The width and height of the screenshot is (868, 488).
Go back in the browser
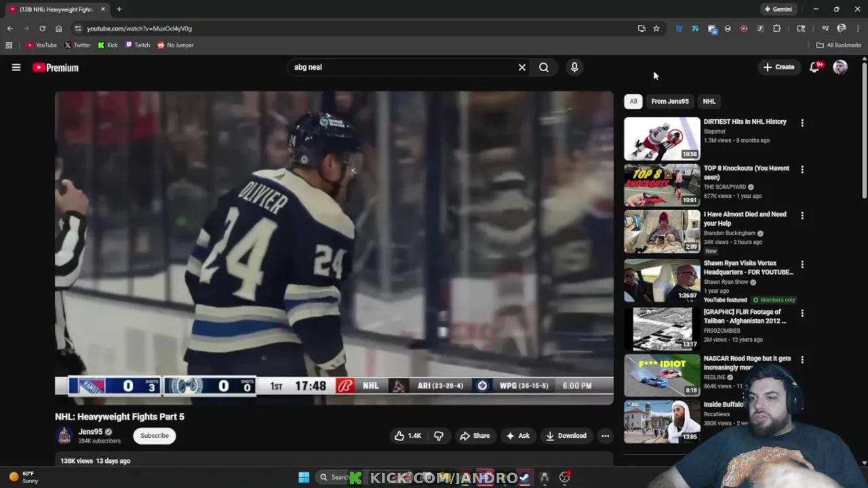tap(9, 28)
